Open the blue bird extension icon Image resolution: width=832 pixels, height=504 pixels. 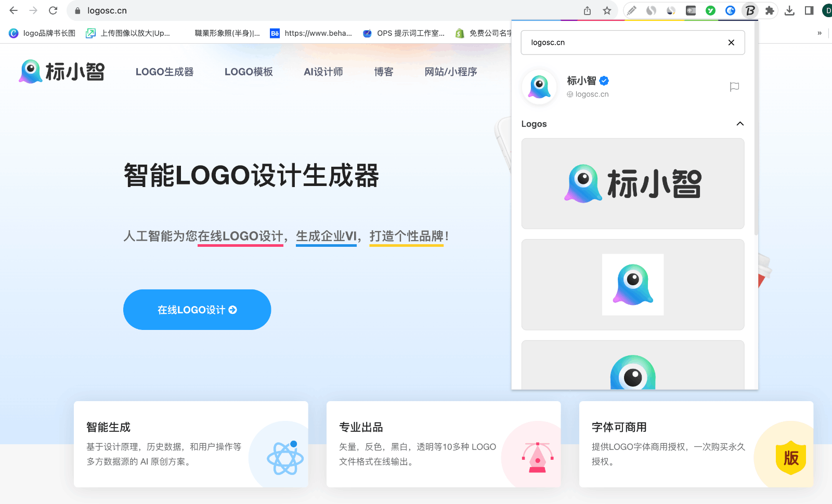730,10
